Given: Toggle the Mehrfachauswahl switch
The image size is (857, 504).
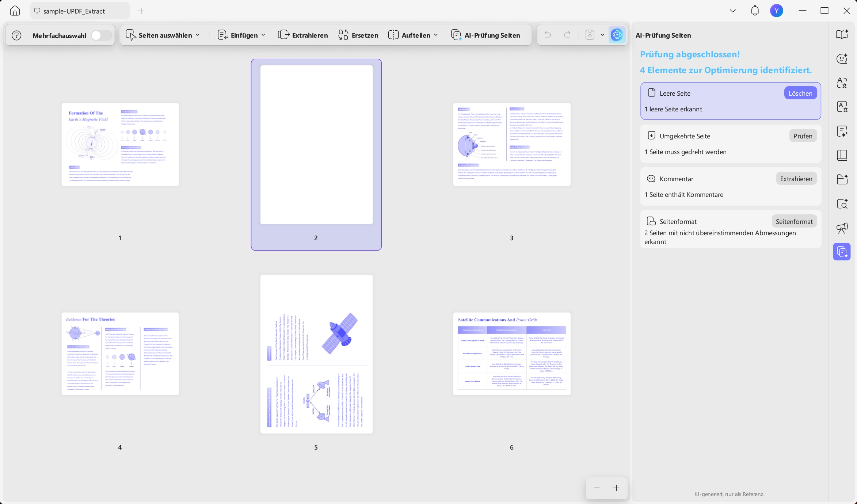Looking at the screenshot, I should (100, 35).
